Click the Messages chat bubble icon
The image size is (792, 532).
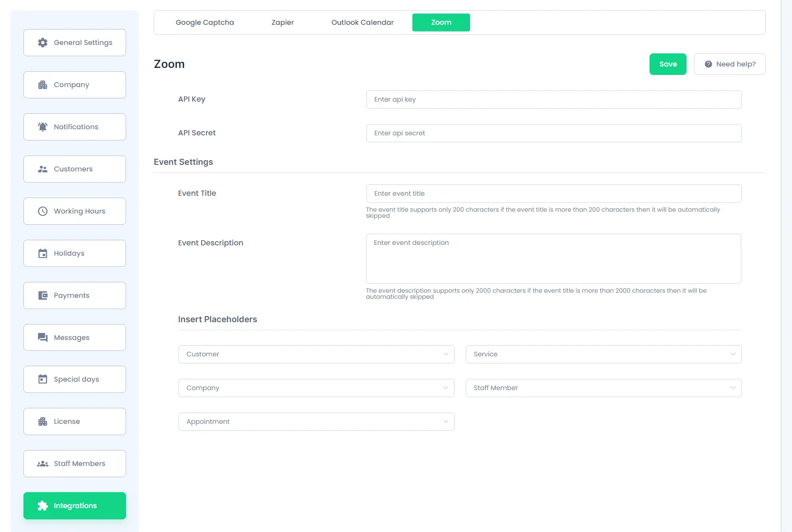(x=43, y=338)
